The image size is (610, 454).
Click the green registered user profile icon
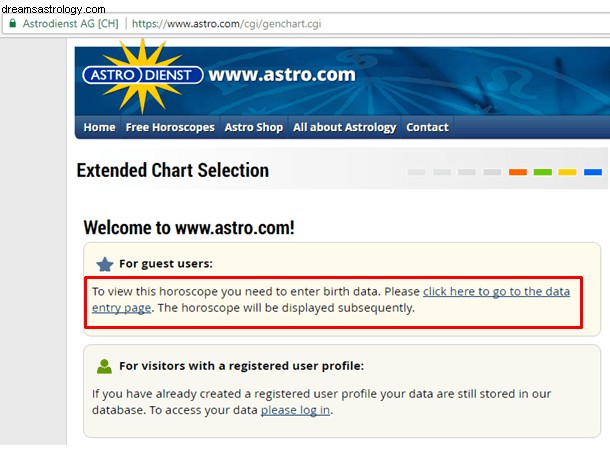[x=104, y=366]
